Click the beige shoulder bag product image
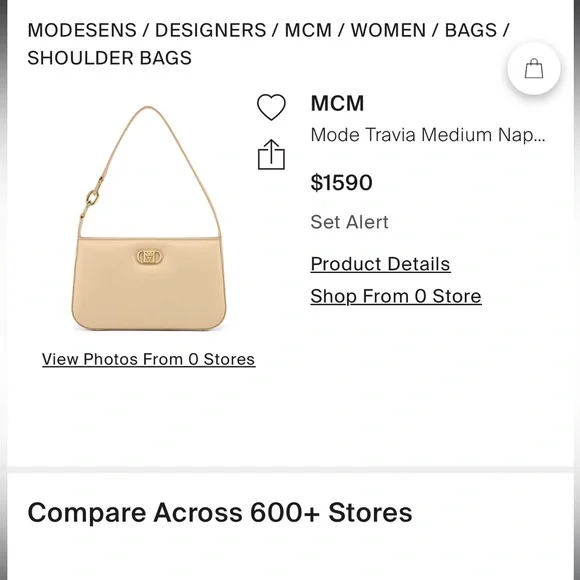 [x=148, y=218]
